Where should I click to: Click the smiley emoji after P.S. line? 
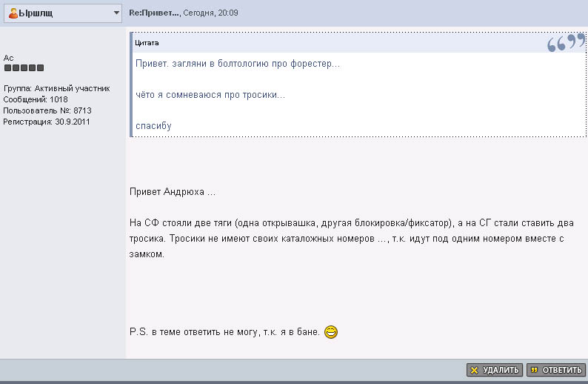coord(331,333)
